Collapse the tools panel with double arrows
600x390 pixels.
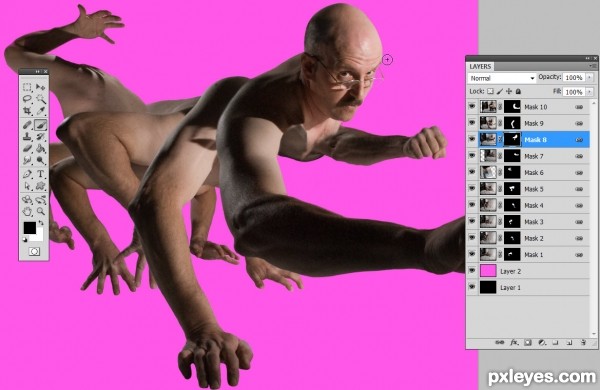pos(38,72)
